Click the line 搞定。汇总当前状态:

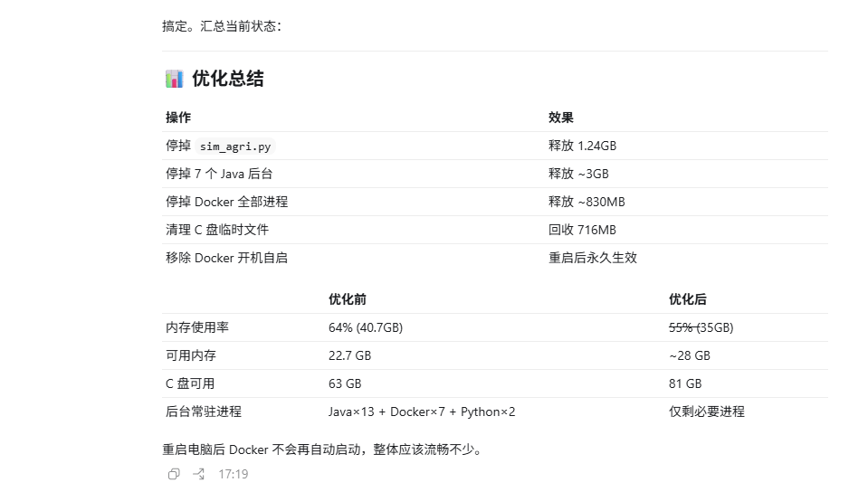coord(222,26)
